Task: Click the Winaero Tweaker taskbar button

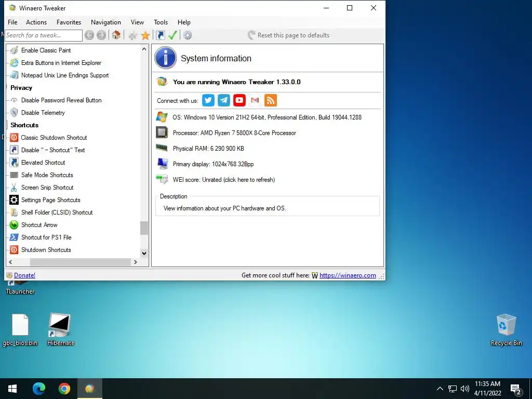Action: click(89, 389)
